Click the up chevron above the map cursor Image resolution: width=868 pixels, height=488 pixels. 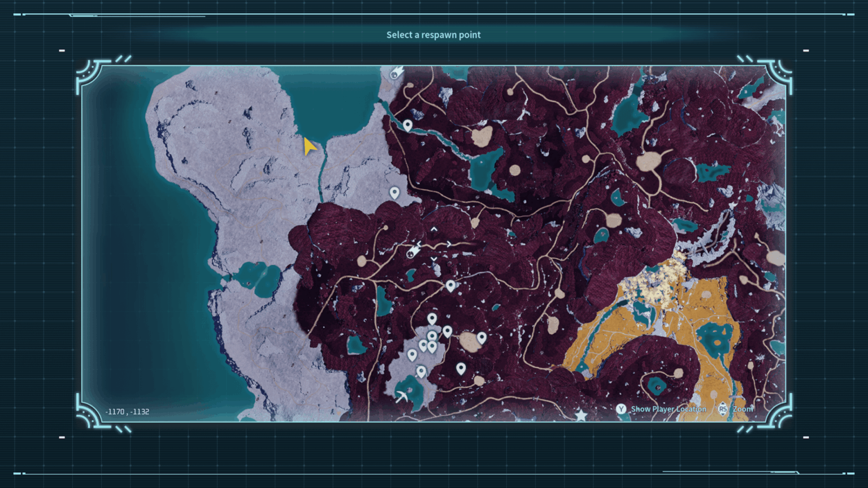pos(434,229)
